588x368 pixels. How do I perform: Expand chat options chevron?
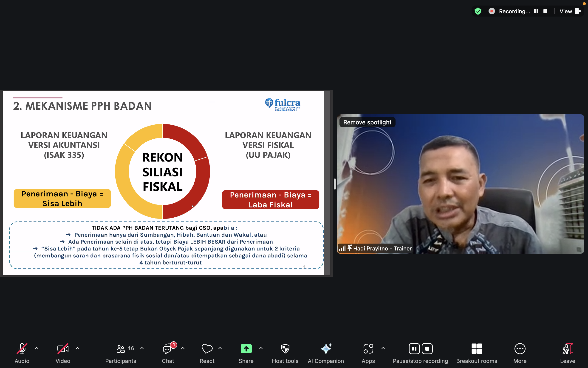[x=183, y=348]
